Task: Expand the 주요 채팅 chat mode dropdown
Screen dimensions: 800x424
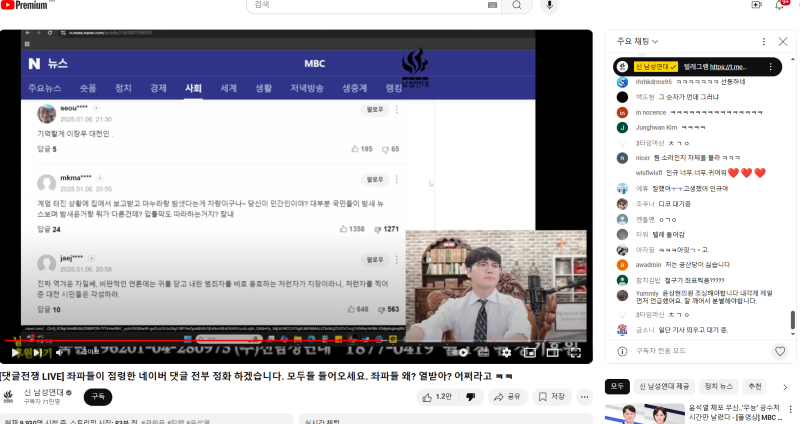Action: (x=637, y=41)
